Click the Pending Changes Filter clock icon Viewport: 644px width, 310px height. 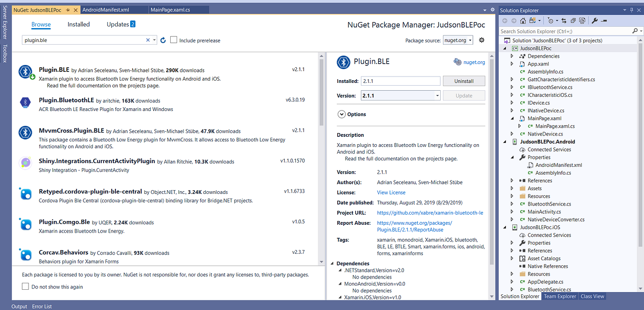click(x=551, y=21)
